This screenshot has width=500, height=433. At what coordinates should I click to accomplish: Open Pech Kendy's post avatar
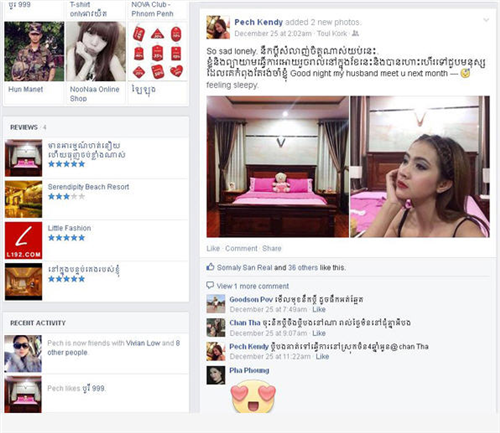click(x=218, y=27)
